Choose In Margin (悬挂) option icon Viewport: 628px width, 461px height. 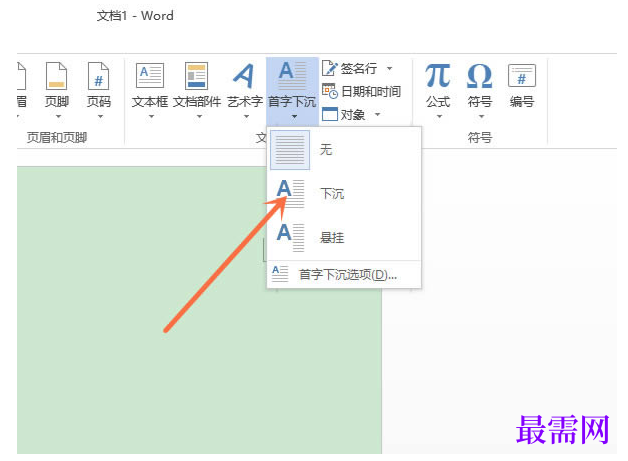290,237
